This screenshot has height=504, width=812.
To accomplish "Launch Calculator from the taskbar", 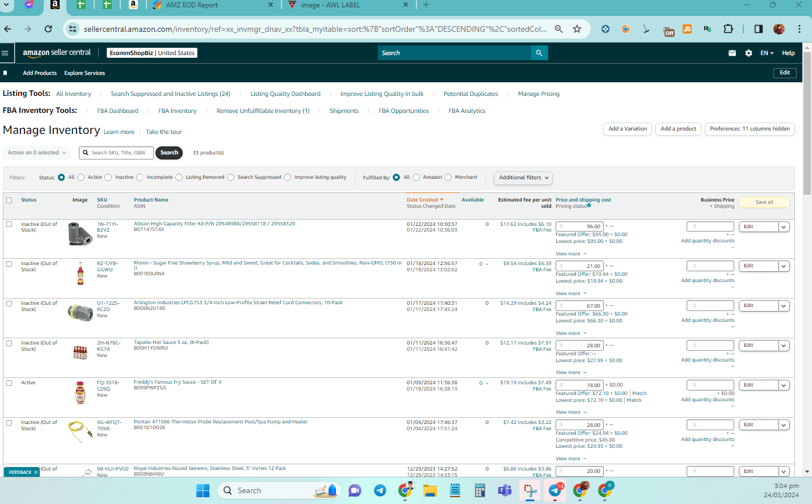I will click(x=479, y=490).
